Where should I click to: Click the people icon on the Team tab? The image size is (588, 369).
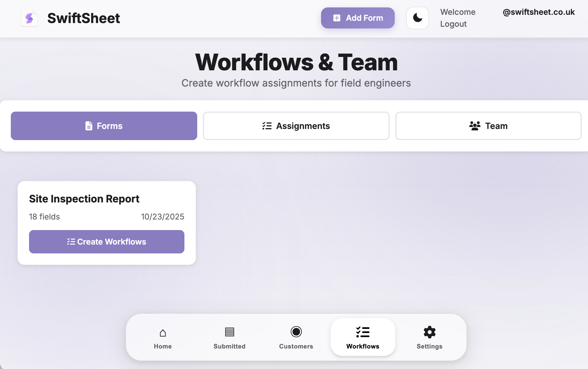click(x=475, y=126)
